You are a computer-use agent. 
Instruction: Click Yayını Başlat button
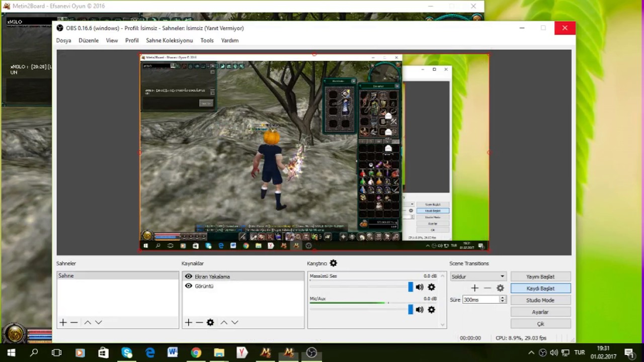[540, 277]
